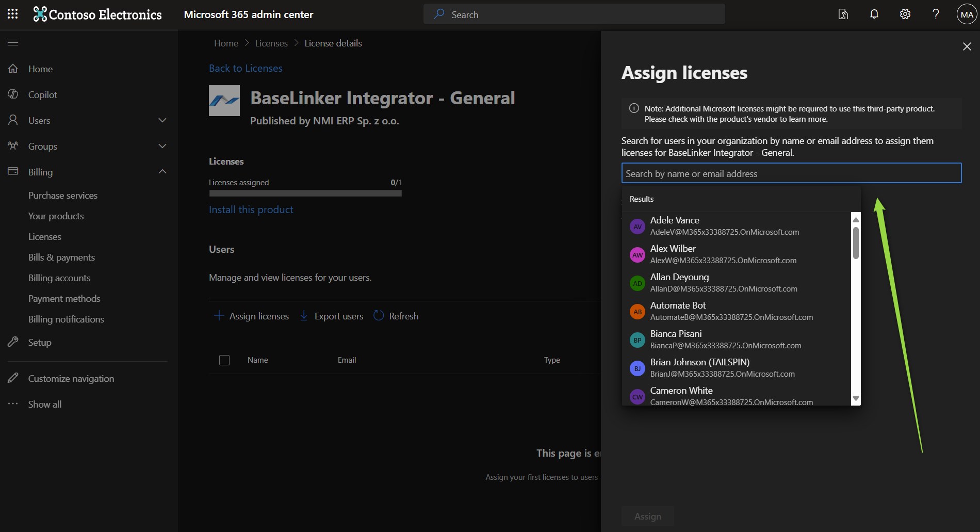This screenshot has height=532, width=980.
Task: Click the Billing card icon in sidebar
Action: (13, 171)
